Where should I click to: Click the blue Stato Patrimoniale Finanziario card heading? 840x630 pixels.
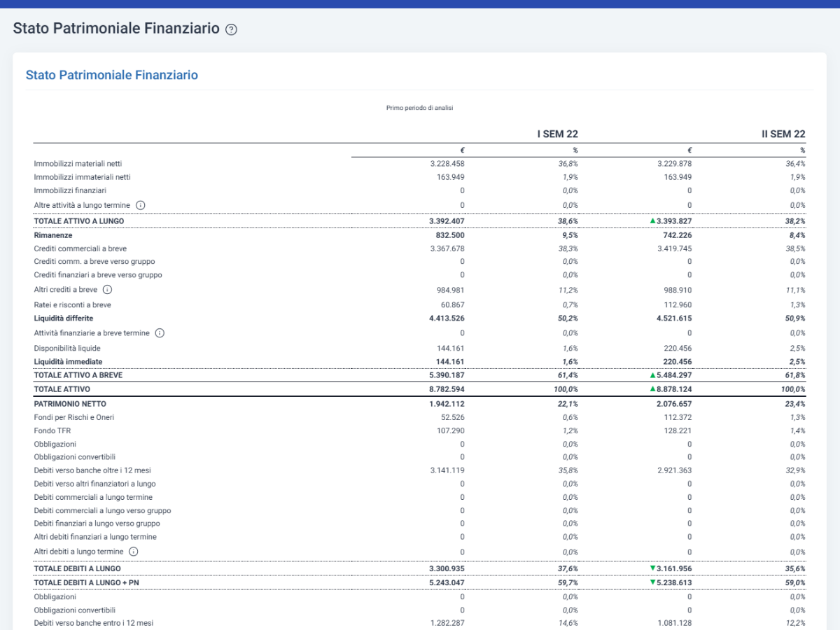112,75
